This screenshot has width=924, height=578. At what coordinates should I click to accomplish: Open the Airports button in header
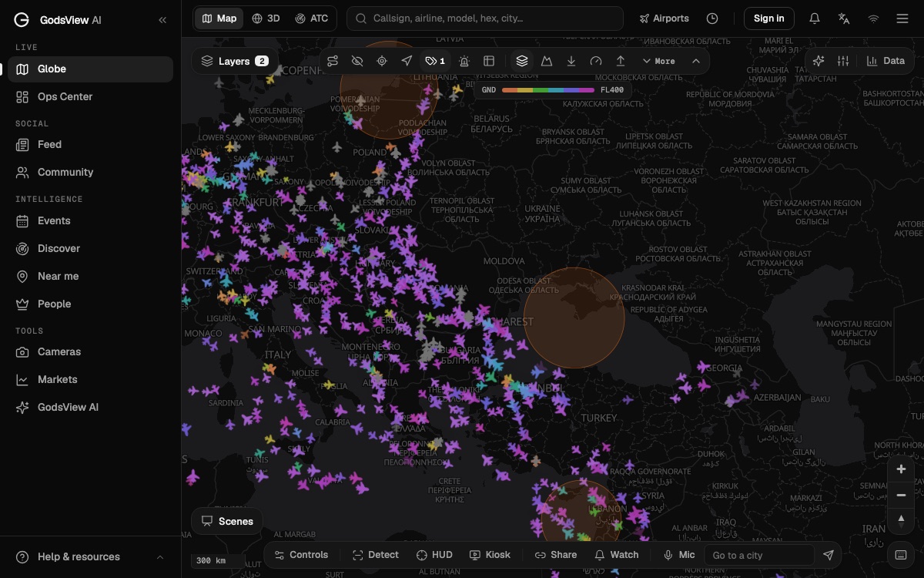pyautogui.click(x=664, y=18)
